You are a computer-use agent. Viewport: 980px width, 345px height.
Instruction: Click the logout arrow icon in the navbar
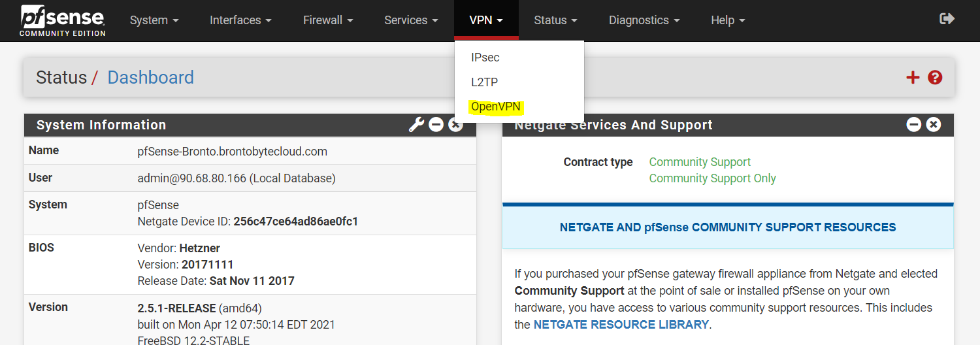(x=947, y=19)
